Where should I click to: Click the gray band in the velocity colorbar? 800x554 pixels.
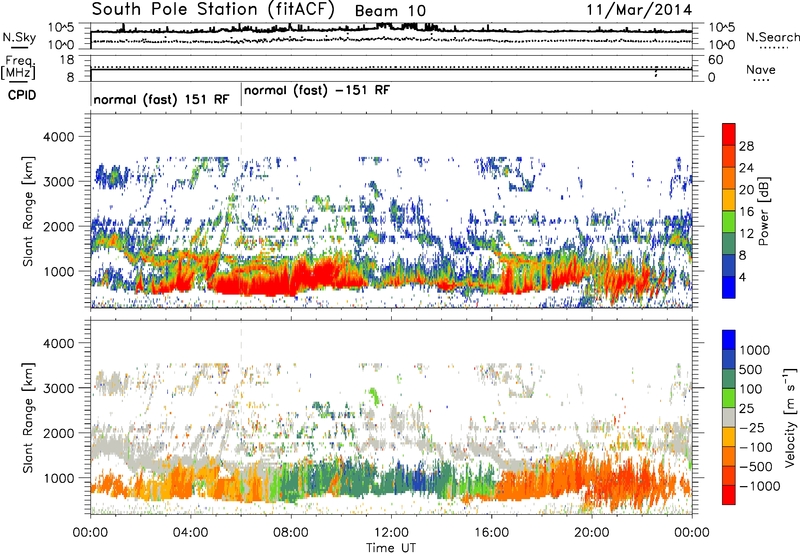729,417
